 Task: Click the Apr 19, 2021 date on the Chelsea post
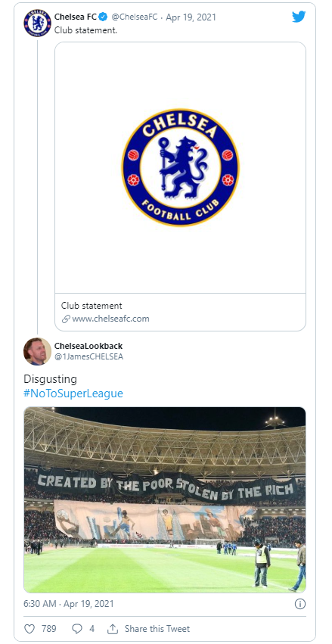[x=191, y=17]
